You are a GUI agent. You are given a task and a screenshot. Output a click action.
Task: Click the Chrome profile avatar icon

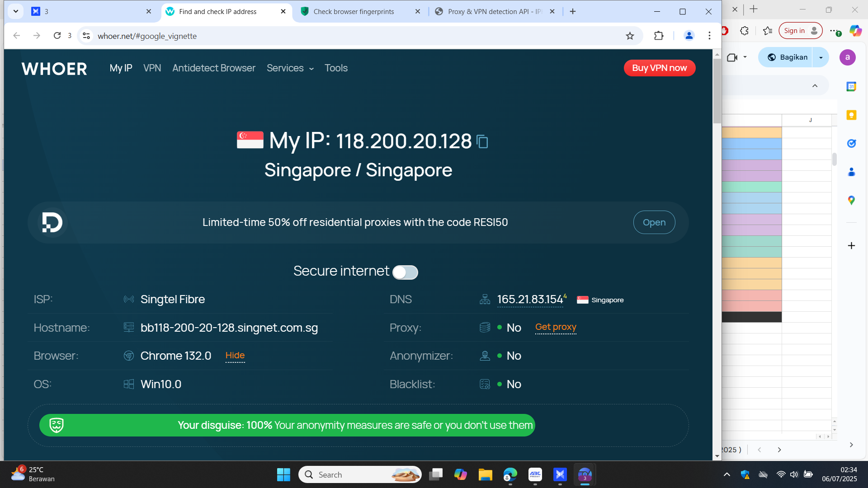(x=689, y=36)
